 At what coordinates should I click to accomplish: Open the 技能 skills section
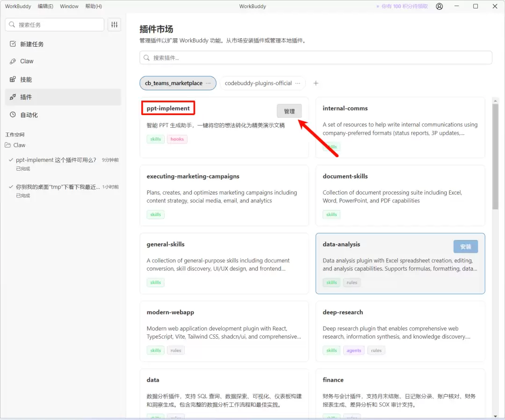click(x=26, y=80)
